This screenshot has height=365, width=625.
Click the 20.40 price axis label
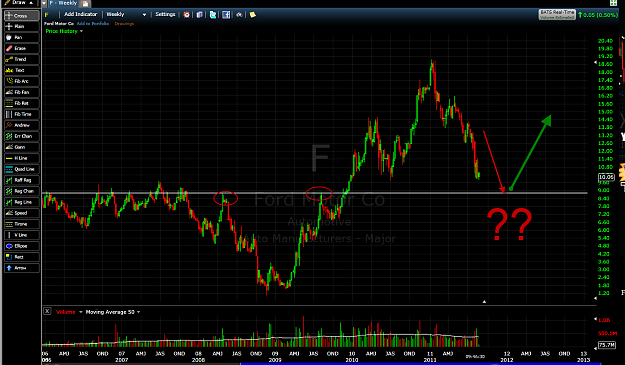605,41
